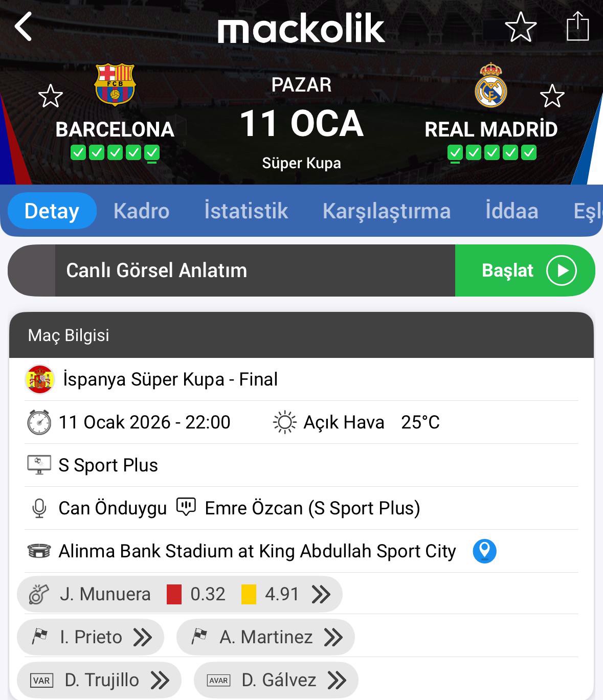
Task: Tap the share icon in header
Action: pos(577,27)
